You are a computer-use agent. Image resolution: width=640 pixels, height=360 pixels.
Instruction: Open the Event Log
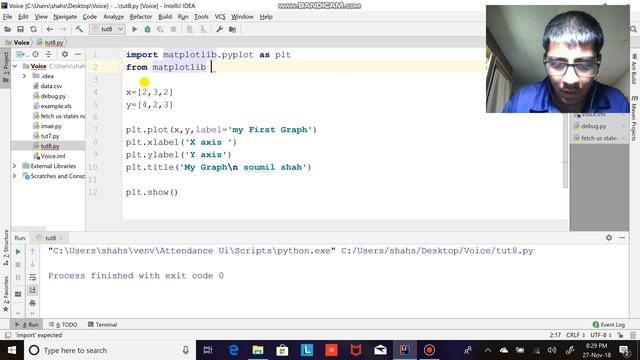click(x=609, y=324)
